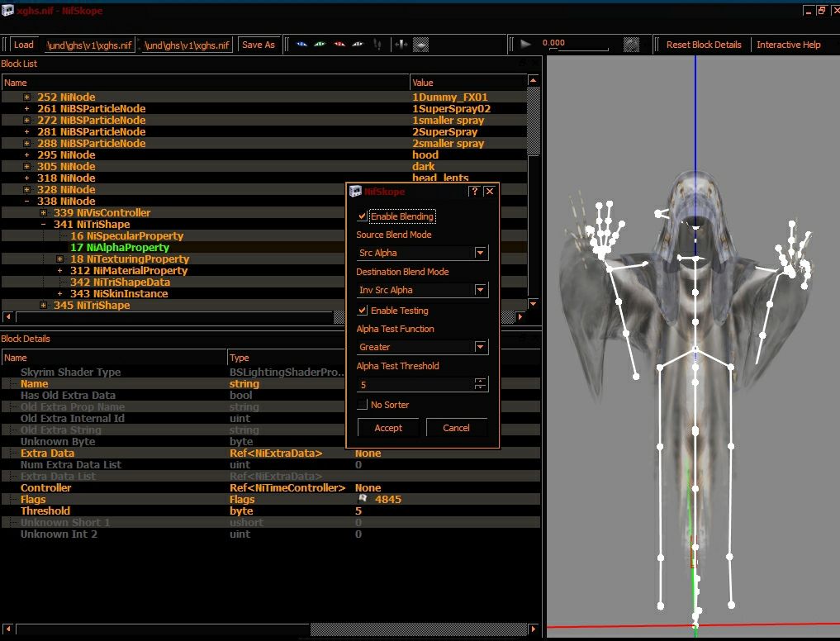Viewport: 840px width, 641px height.
Task: Switch to side view with red eye icon
Action: 339,45
